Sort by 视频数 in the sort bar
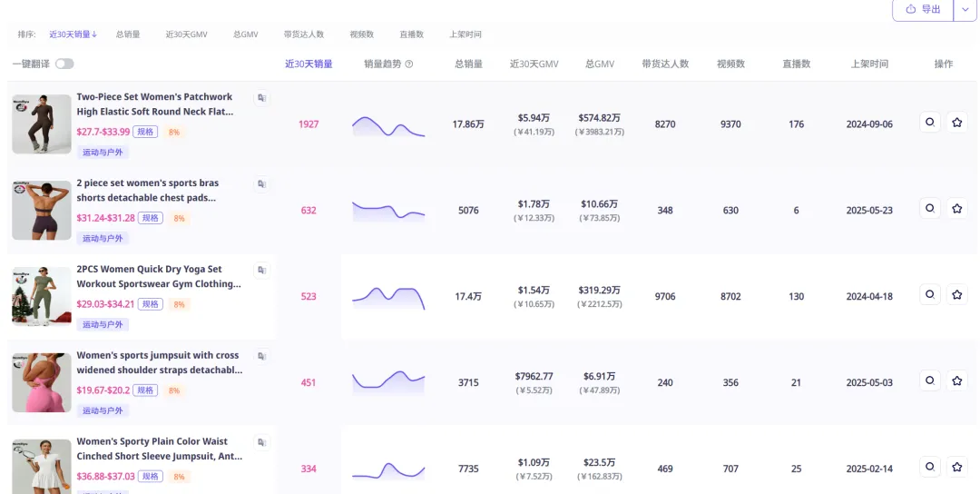Viewport: 980px width, 494px height. coord(362,35)
